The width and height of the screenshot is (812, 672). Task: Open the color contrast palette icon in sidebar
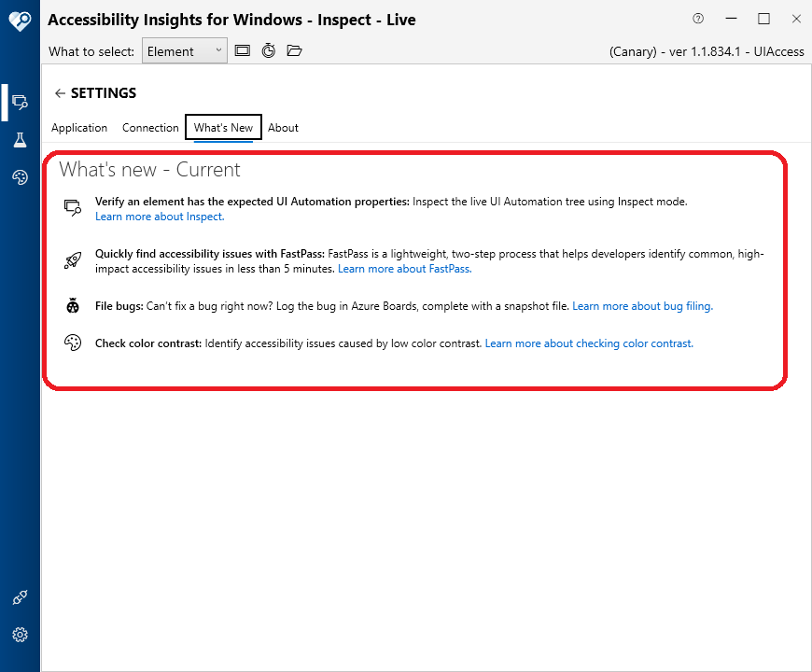tap(21, 177)
